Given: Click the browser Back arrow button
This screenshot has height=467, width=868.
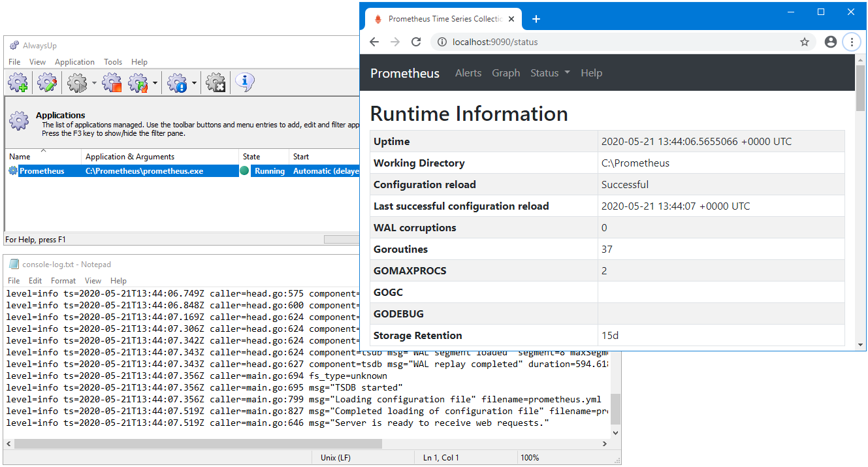Looking at the screenshot, I should [x=374, y=42].
